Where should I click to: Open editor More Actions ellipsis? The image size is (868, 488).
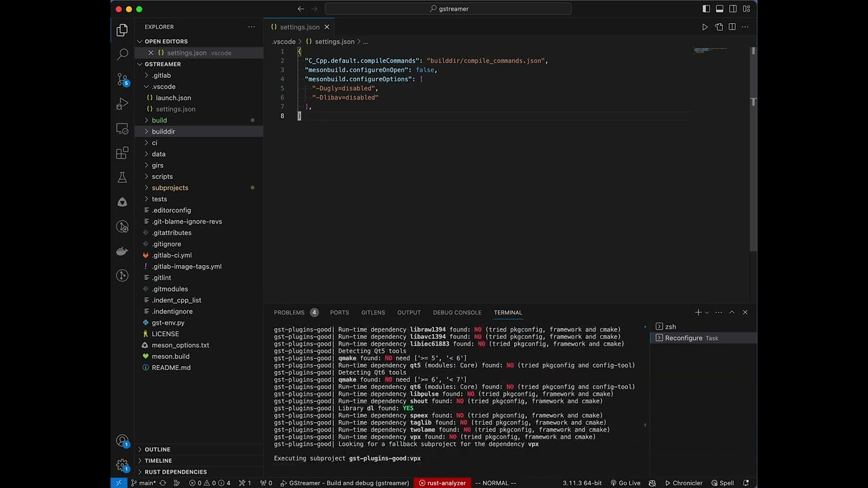[745, 27]
